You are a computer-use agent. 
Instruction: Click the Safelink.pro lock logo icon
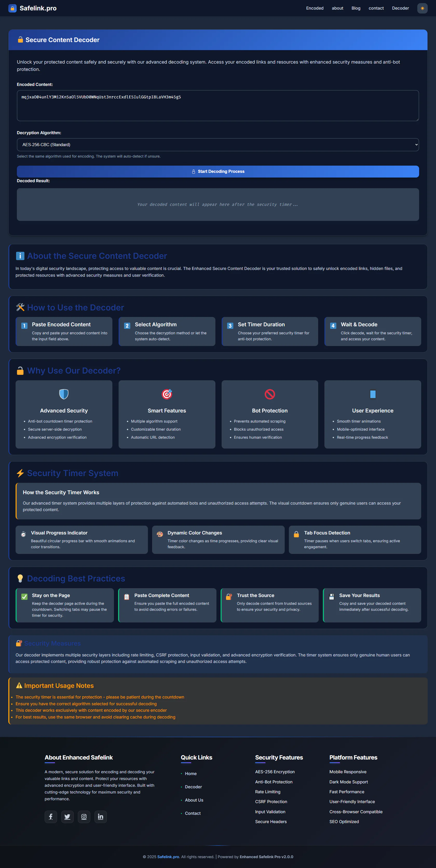click(x=12, y=8)
